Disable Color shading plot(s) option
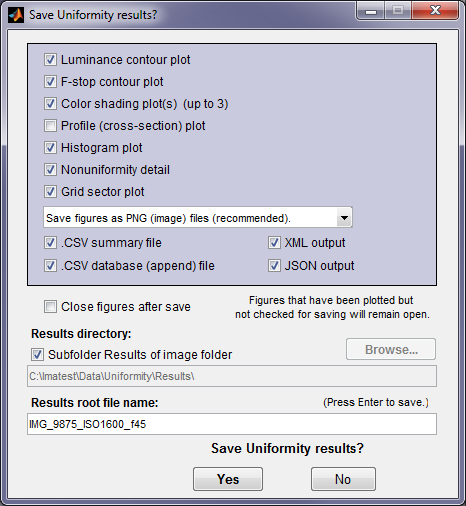The width and height of the screenshot is (466, 506). click(50, 104)
